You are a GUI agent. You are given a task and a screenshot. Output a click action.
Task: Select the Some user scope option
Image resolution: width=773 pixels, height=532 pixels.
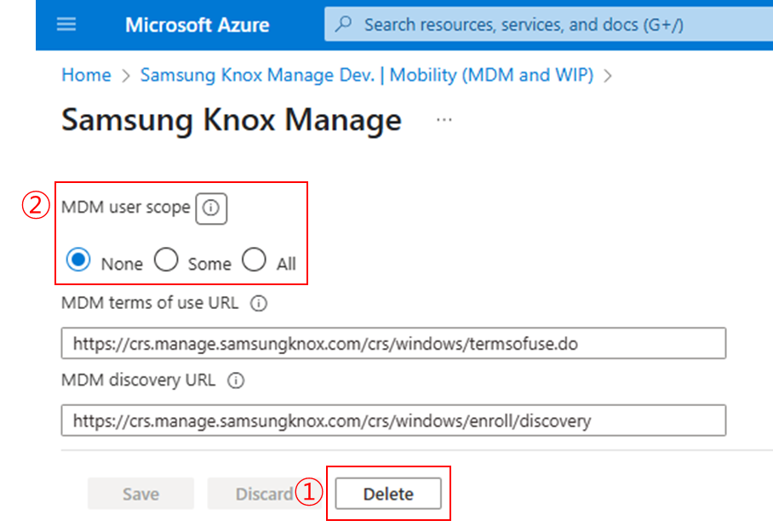pyautogui.click(x=166, y=261)
